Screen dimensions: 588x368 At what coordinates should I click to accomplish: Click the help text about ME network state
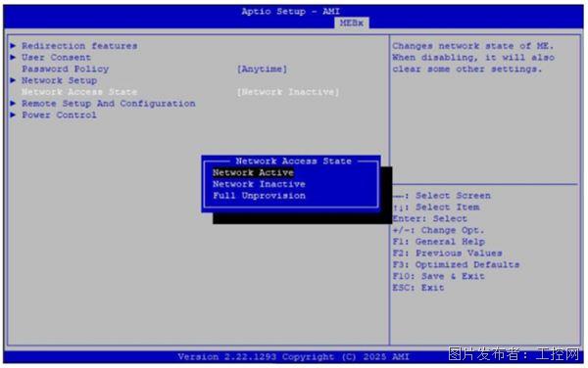[473, 58]
